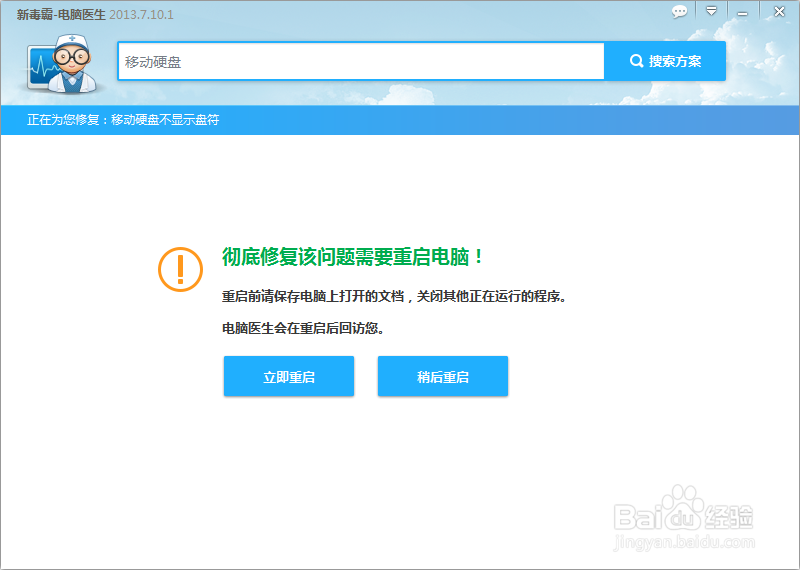Image resolution: width=800 pixels, height=570 pixels.
Task: Click the 搜索方案 search button
Action: (665, 61)
